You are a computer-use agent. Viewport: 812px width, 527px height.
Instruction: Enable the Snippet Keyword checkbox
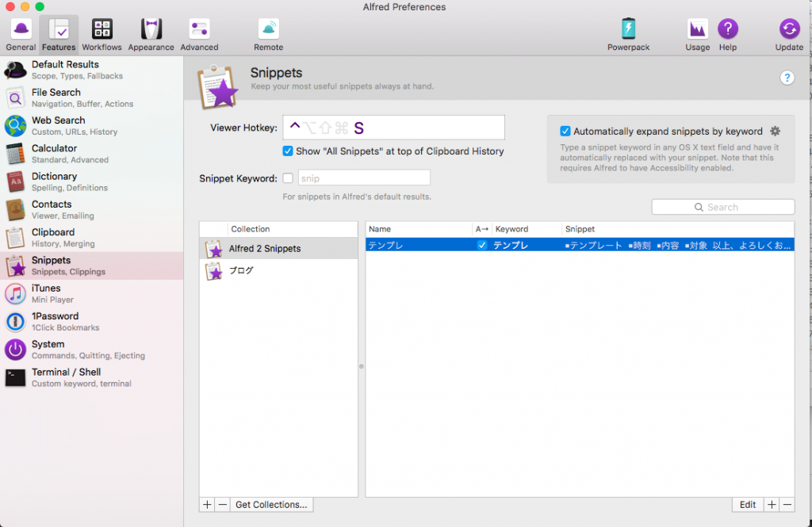click(288, 178)
